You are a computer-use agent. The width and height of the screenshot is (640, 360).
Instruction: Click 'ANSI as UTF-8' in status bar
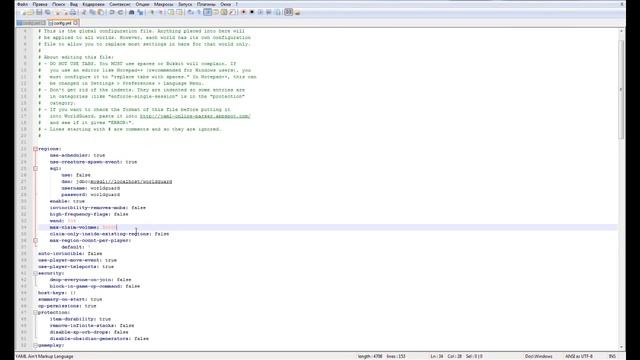coord(579,356)
